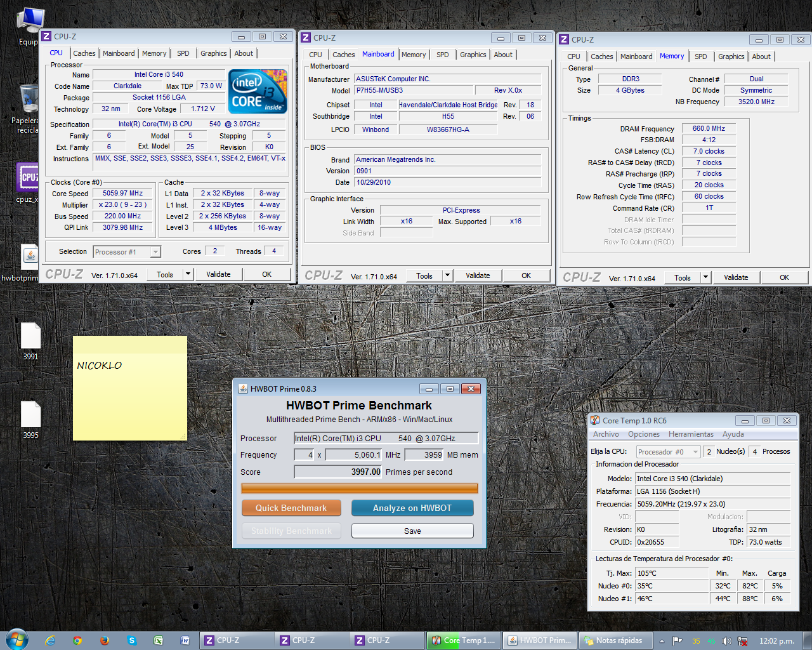This screenshot has height=650, width=812.
Task: Open Graphics tab in Memory window
Action: click(x=731, y=56)
